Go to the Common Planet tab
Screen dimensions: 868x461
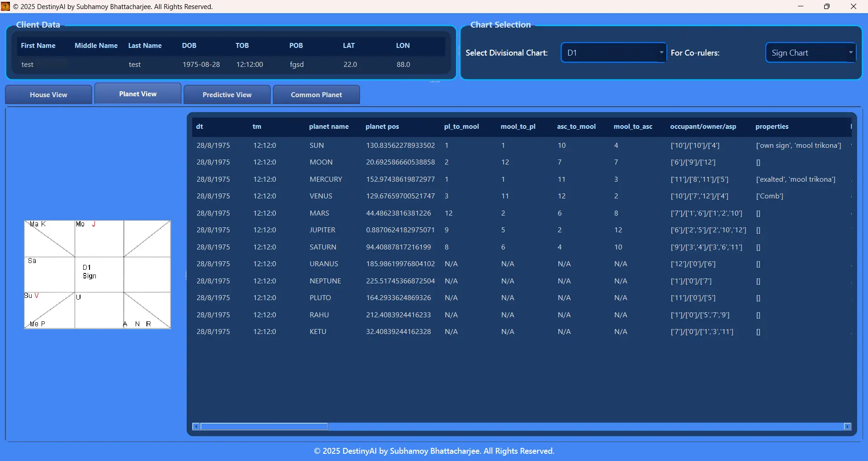point(316,95)
